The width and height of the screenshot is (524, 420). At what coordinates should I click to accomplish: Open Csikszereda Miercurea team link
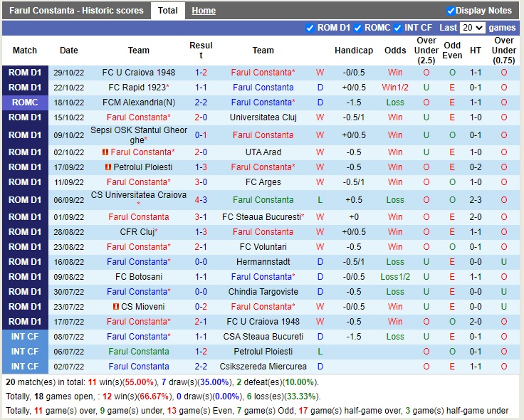tap(263, 367)
